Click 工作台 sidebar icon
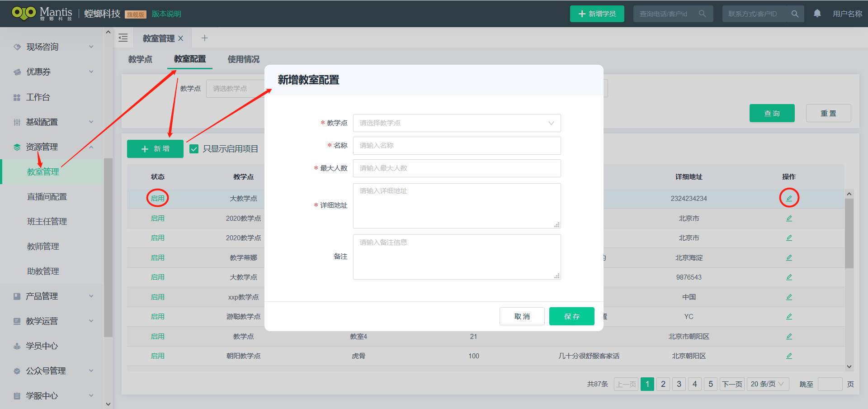This screenshot has width=868, height=409. click(x=17, y=97)
